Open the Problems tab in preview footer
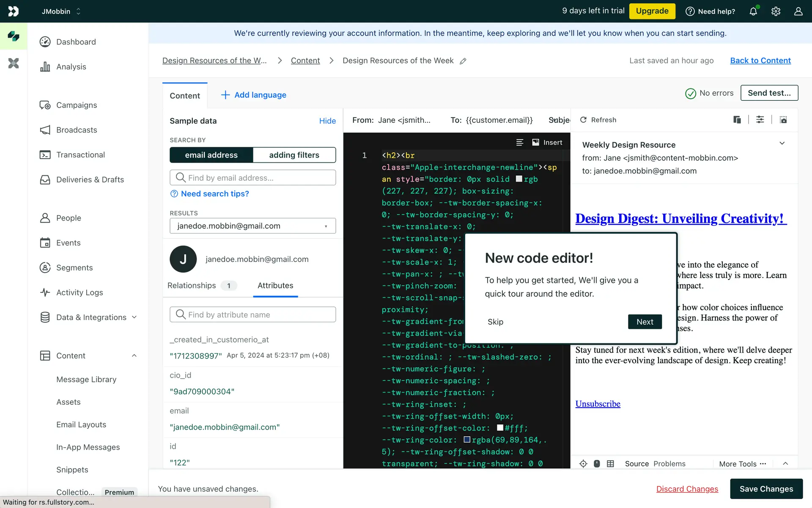812x508 pixels. click(669, 464)
